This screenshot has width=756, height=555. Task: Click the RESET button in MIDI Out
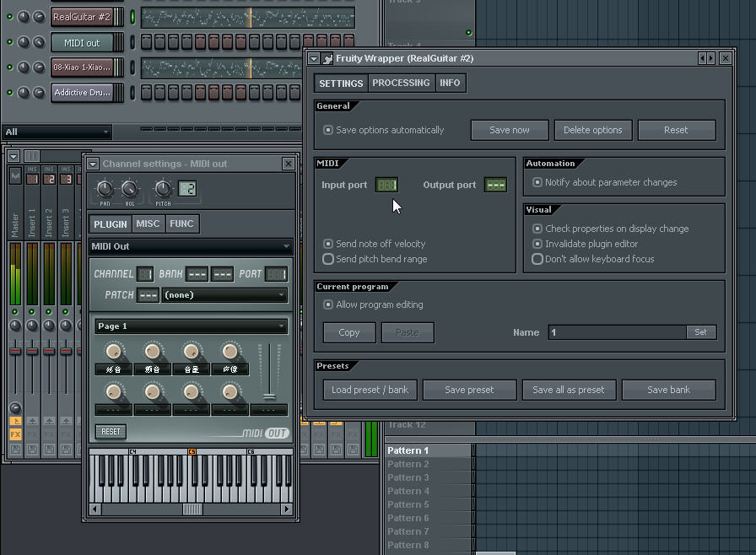(x=111, y=432)
